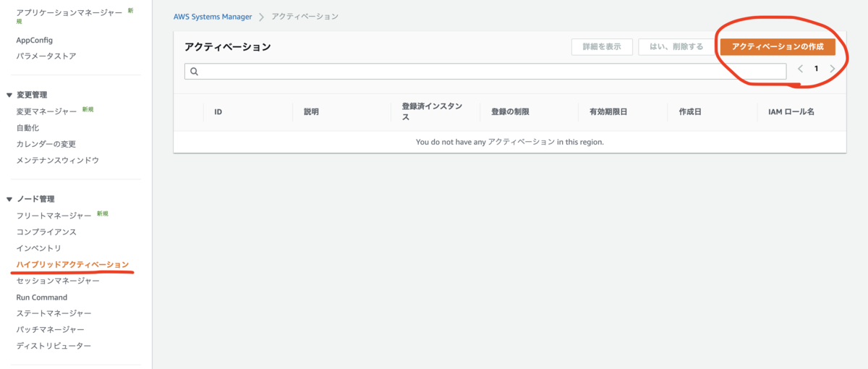Open メンテナンスウィンドウ in sidebar
This screenshot has width=868, height=369.
click(x=57, y=160)
